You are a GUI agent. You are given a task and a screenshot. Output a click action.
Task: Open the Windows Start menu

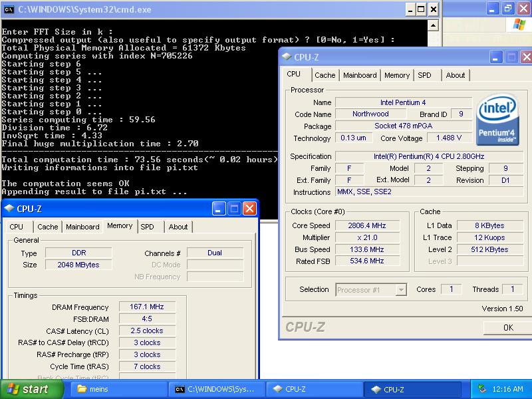pyautogui.click(x=31, y=389)
